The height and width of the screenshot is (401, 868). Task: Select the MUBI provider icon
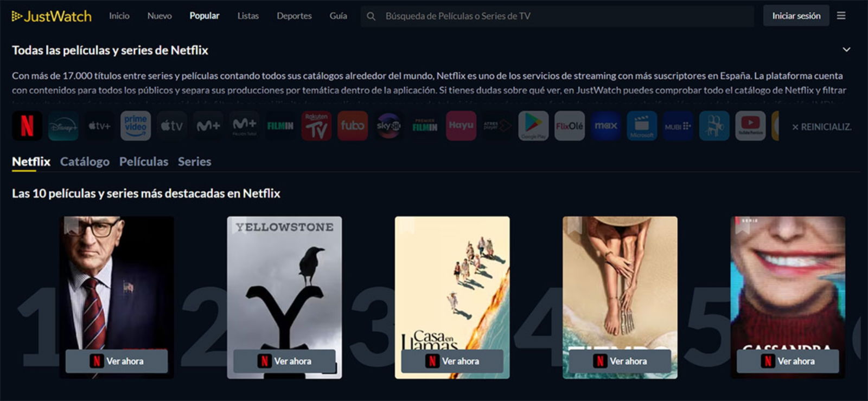pyautogui.click(x=678, y=126)
